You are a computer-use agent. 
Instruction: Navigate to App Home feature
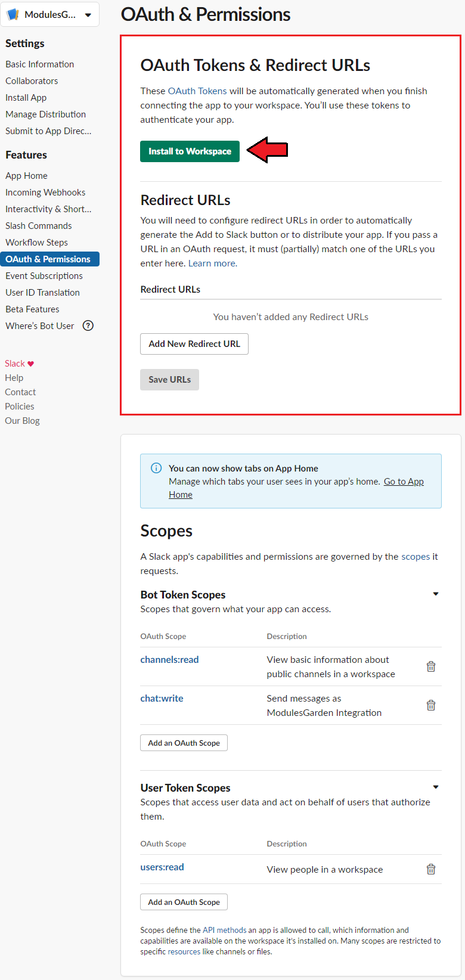pyautogui.click(x=27, y=175)
